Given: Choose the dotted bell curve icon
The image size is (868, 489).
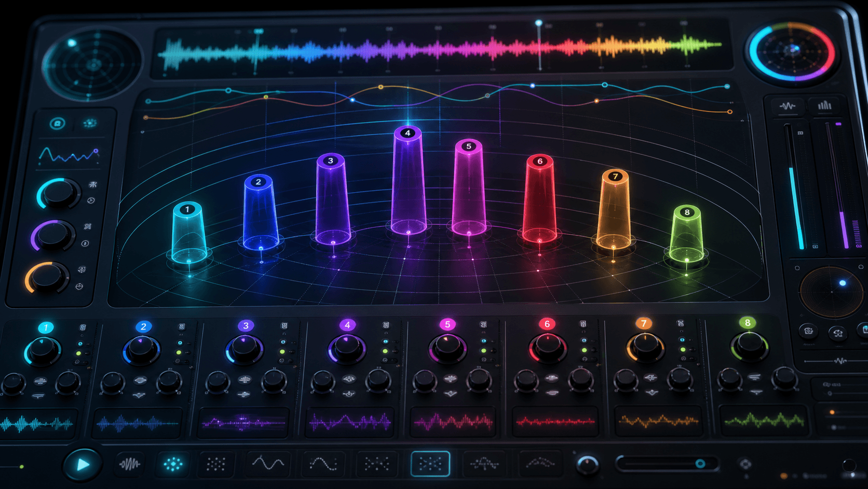Looking at the screenshot, I should click(x=484, y=462).
